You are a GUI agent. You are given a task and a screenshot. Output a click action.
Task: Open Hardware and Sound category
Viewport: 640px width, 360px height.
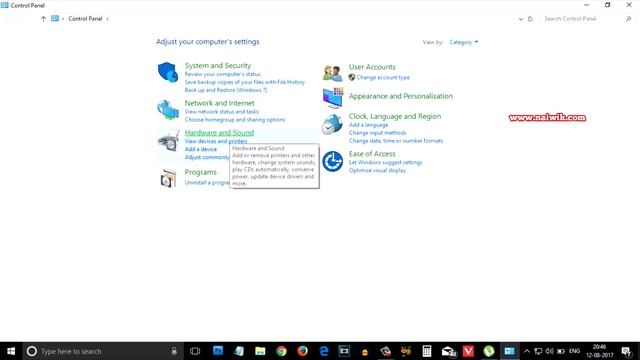(x=219, y=133)
